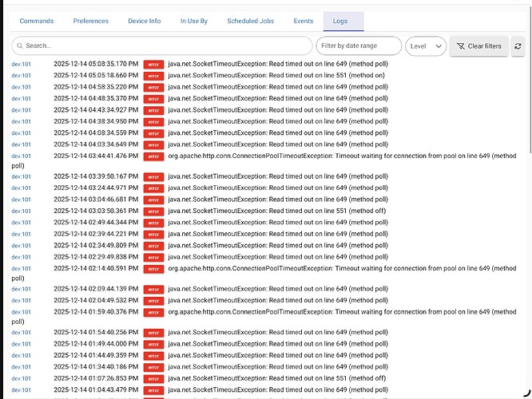
Task: Click dev:101 link on the 05:05:18.660 log
Action: coord(21,75)
